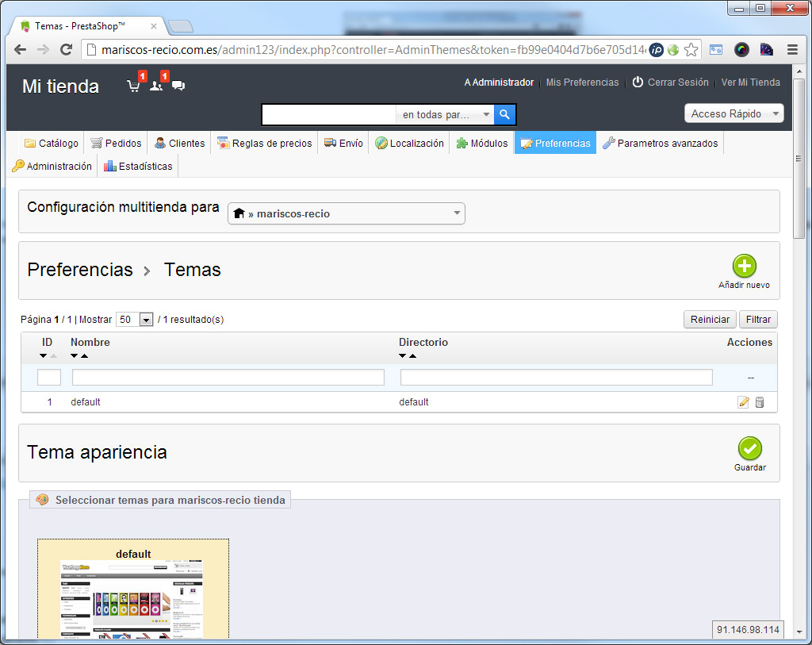Click the IP extension icon in address bar
Image resolution: width=812 pixels, height=645 pixels.
tap(656, 50)
